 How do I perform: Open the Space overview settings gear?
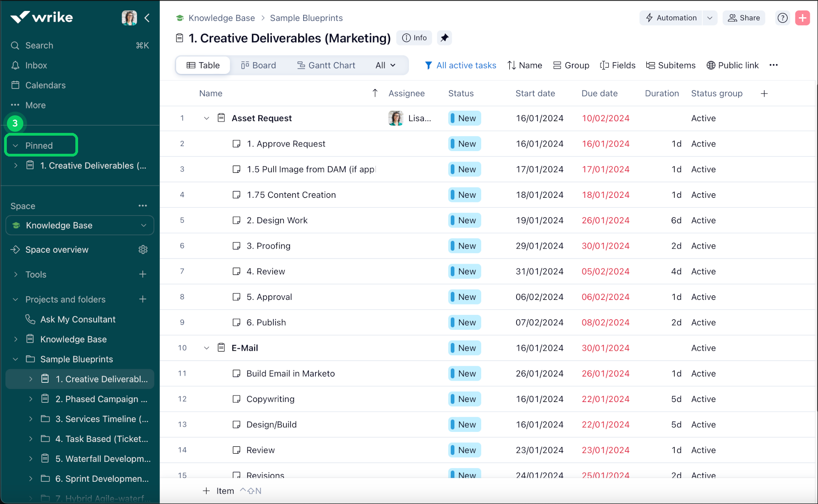pos(143,250)
